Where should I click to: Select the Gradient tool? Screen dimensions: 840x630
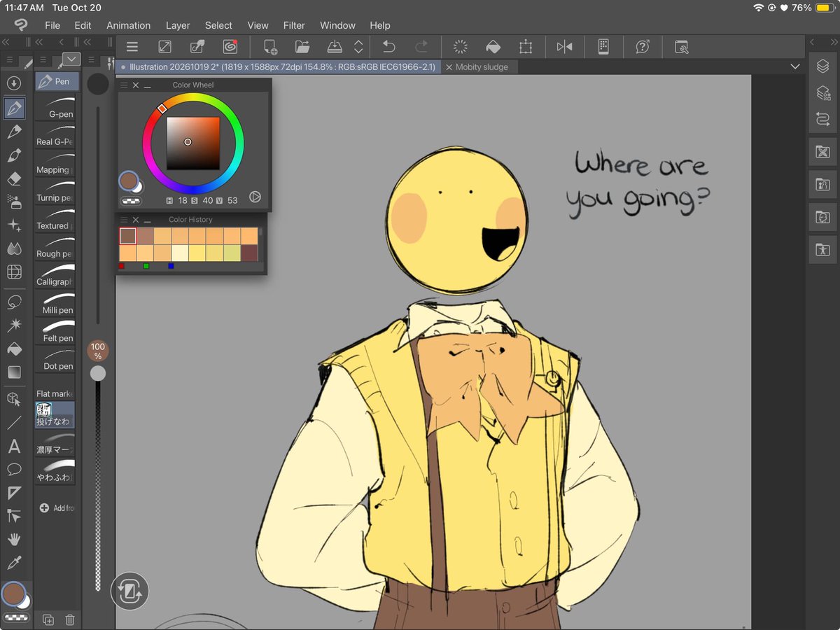(x=14, y=372)
